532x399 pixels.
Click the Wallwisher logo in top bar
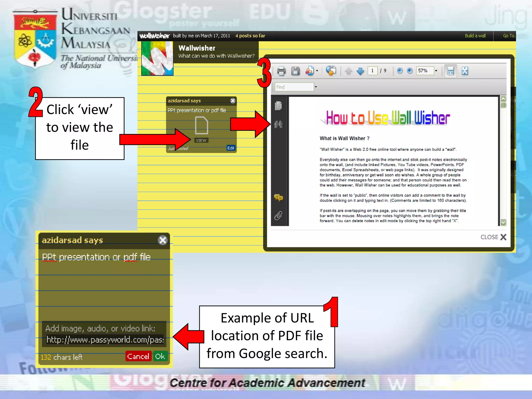click(155, 36)
